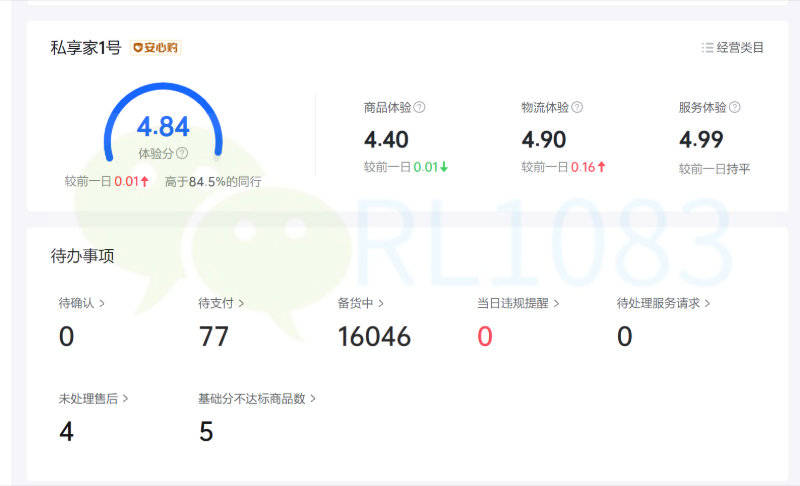
Task: Click the 0 under 待确认
Action: 66,337
